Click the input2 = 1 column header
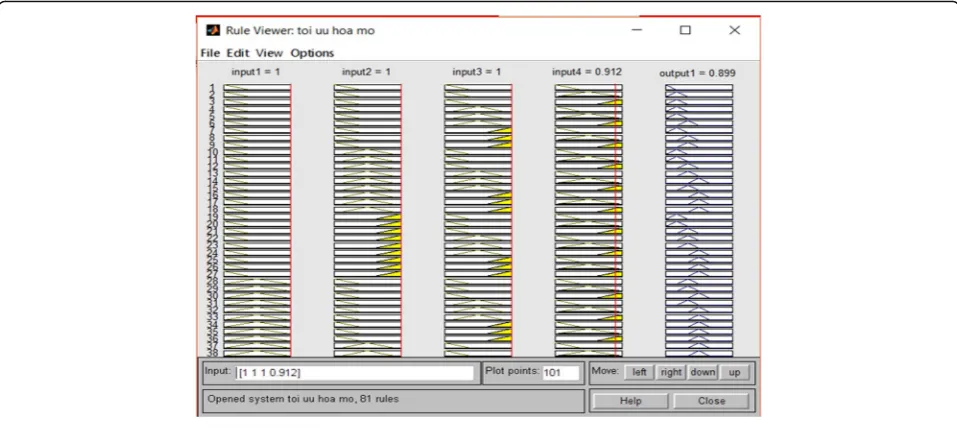The width and height of the screenshot is (957, 430). tap(366, 72)
